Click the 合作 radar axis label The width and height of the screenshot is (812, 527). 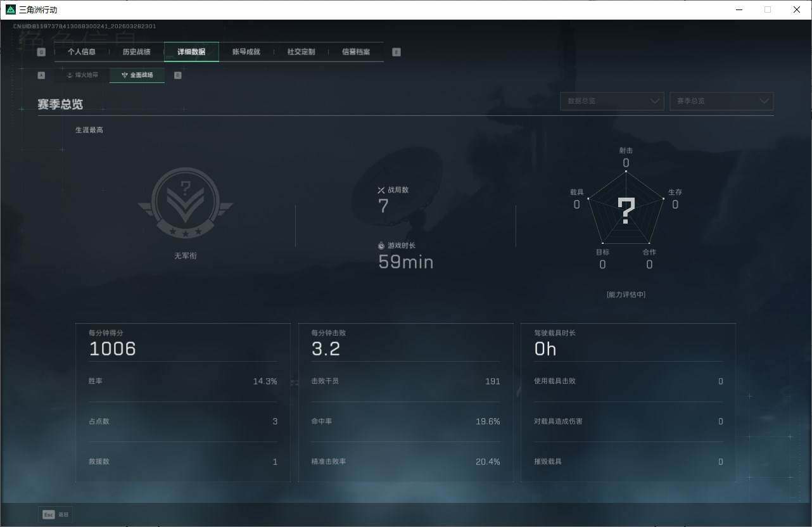649,252
